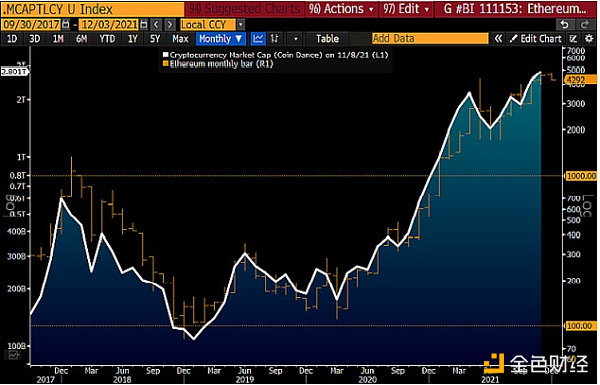Select the 3D range tab
600x385 pixels.
tap(35, 39)
